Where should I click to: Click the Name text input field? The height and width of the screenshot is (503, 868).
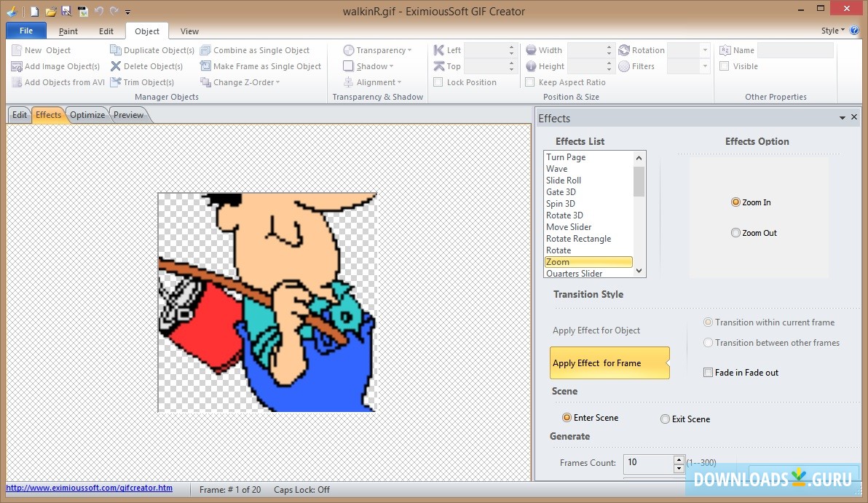[x=795, y=50]
